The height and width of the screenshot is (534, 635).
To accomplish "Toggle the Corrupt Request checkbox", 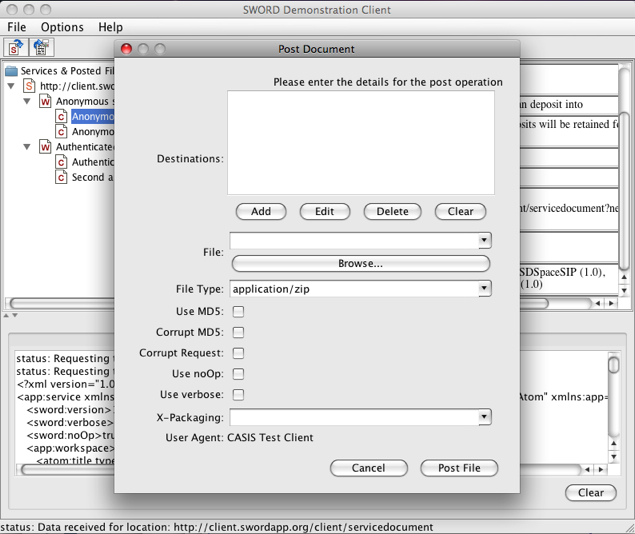I will click(x=238, y=353).
